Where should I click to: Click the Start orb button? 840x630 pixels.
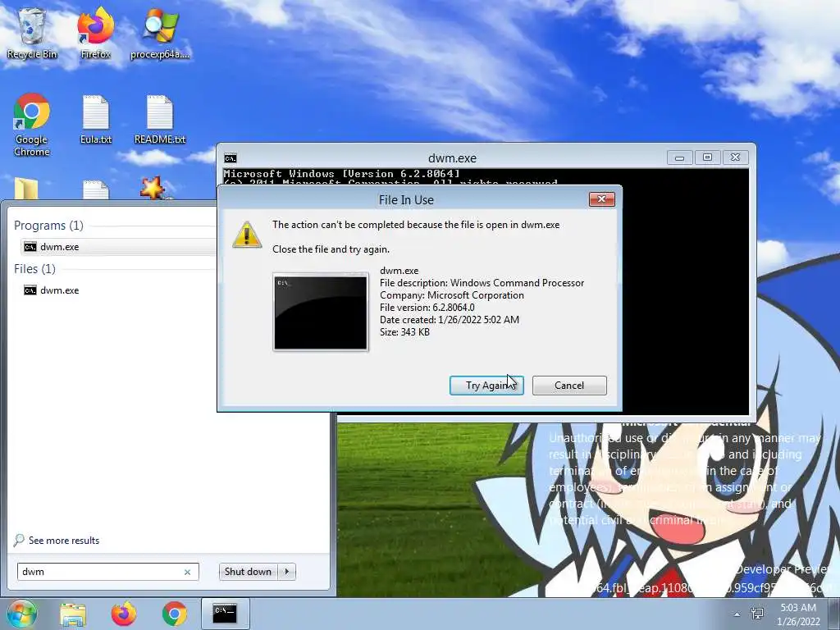(x=22, y=614)
